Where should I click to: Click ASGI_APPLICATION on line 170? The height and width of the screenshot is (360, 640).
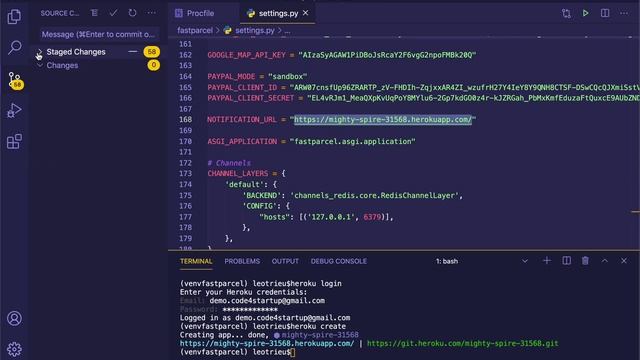pyautogui.click(x=242, y=141)
